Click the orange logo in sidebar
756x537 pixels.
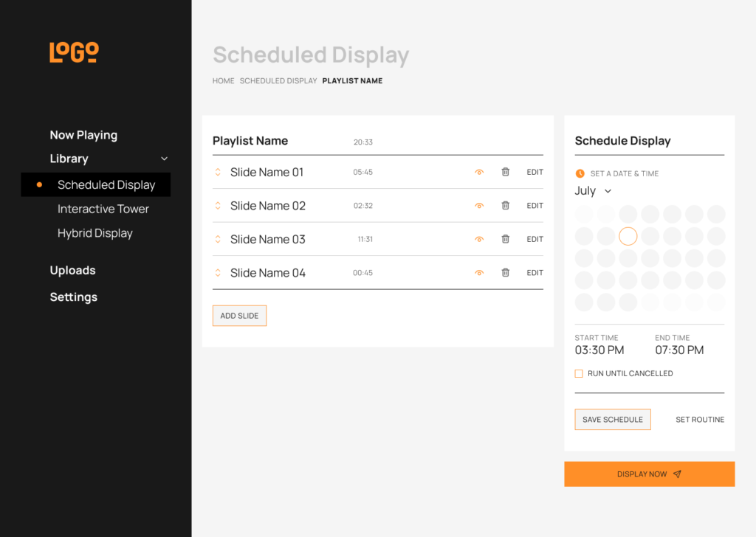tap(74, 52)
